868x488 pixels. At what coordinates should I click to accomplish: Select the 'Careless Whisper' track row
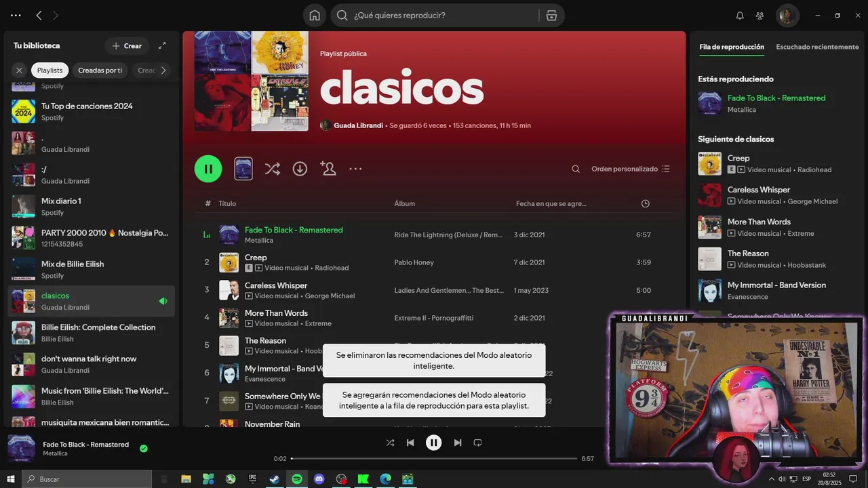[x=434, y=290]
